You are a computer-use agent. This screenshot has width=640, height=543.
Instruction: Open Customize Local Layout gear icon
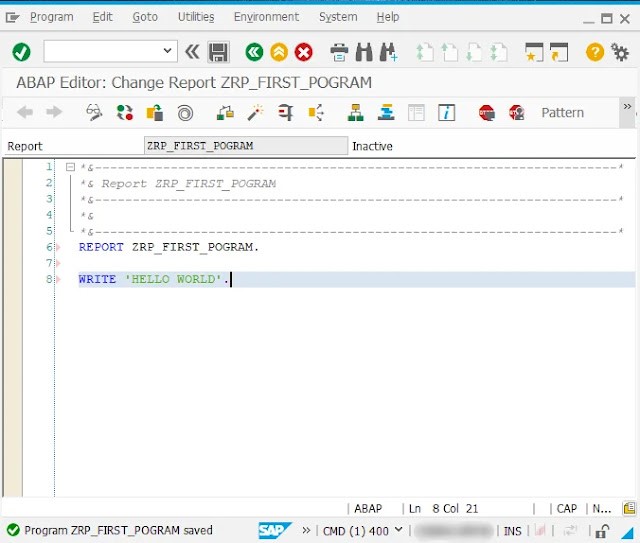tap(620, 52)
